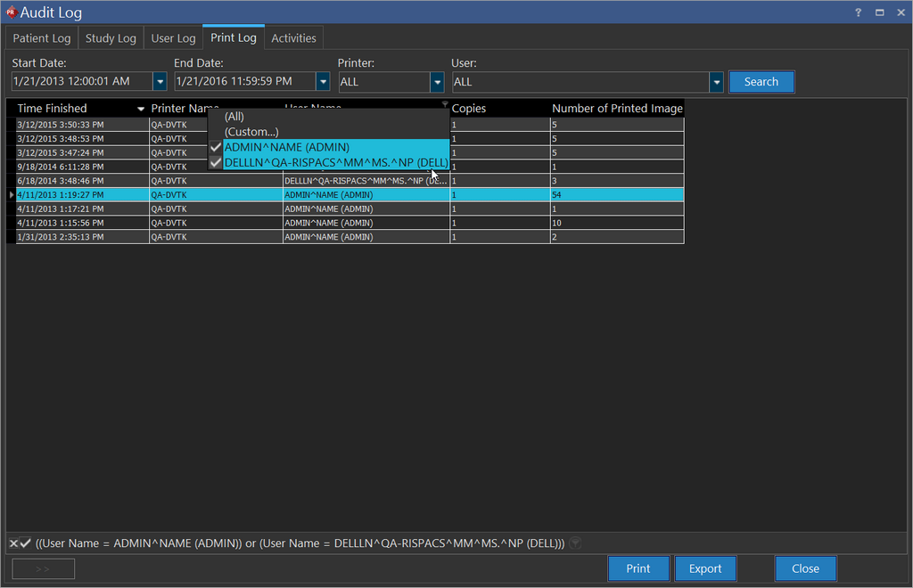913x588 pixels.
Task: Click the User Name column filter icon
Action: (445, 104)
